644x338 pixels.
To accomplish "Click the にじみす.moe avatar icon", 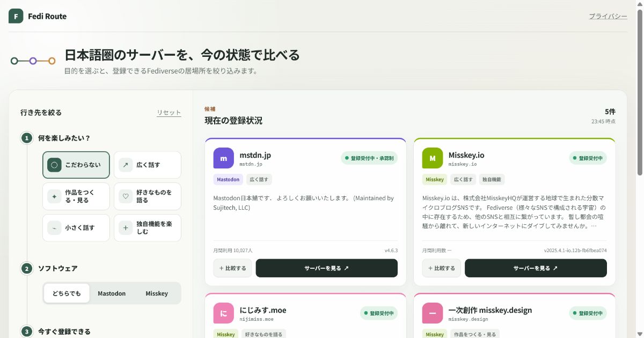I will (224, 313).
